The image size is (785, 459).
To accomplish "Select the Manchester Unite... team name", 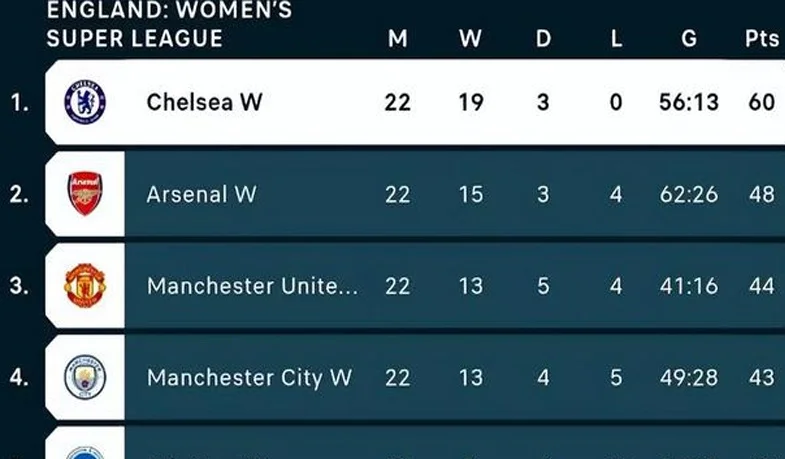I will point(252,286).
